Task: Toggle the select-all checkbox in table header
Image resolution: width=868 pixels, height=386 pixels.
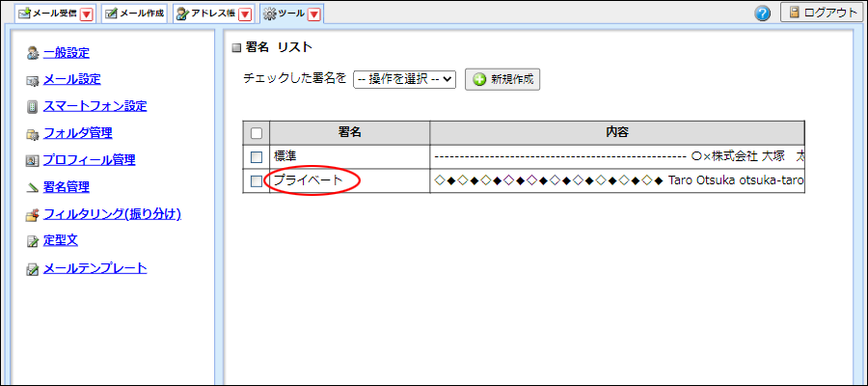Action: [x=257, y=133]
